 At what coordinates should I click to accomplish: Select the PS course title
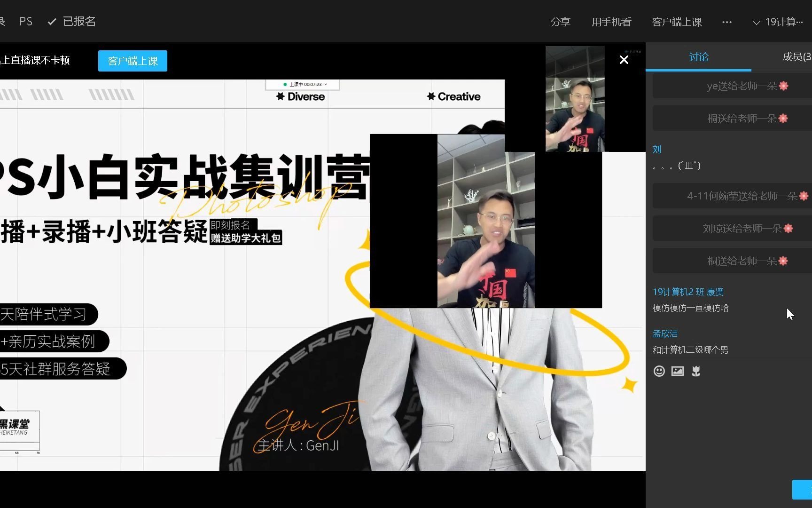26,22
